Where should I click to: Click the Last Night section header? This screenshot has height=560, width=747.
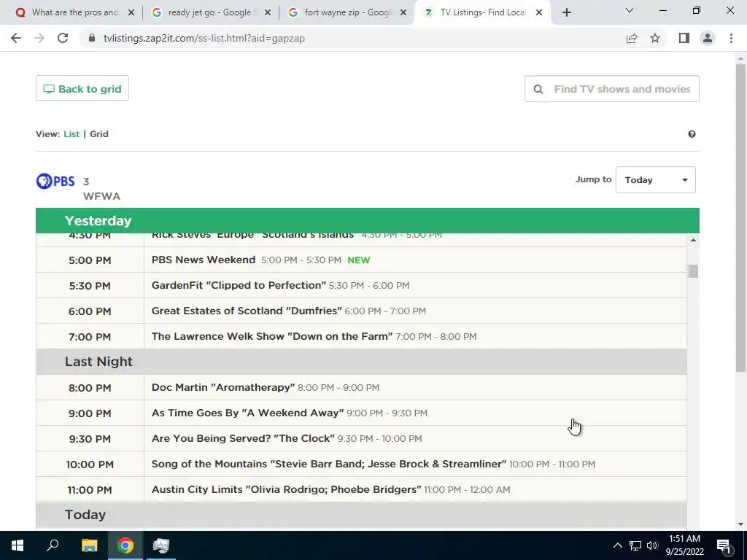[361, 362]
